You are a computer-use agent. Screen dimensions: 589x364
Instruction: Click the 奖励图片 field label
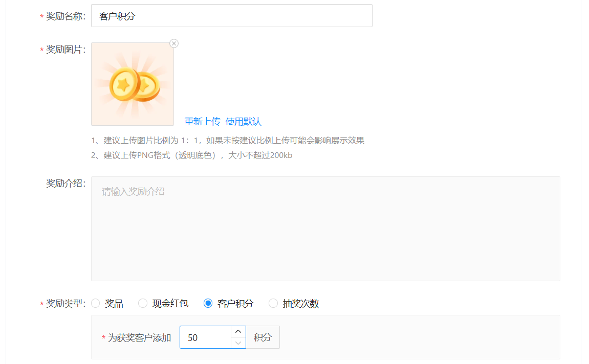point(66,50)
